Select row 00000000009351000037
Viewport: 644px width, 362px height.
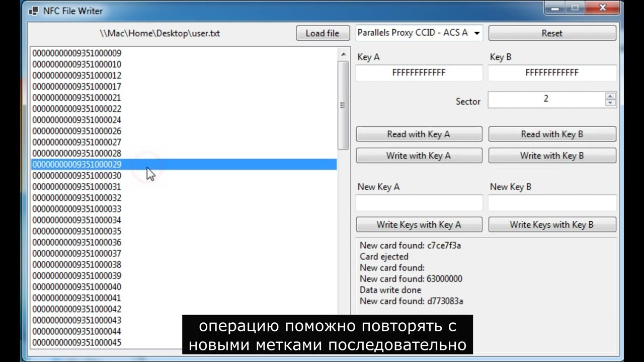tap(184, 253)
